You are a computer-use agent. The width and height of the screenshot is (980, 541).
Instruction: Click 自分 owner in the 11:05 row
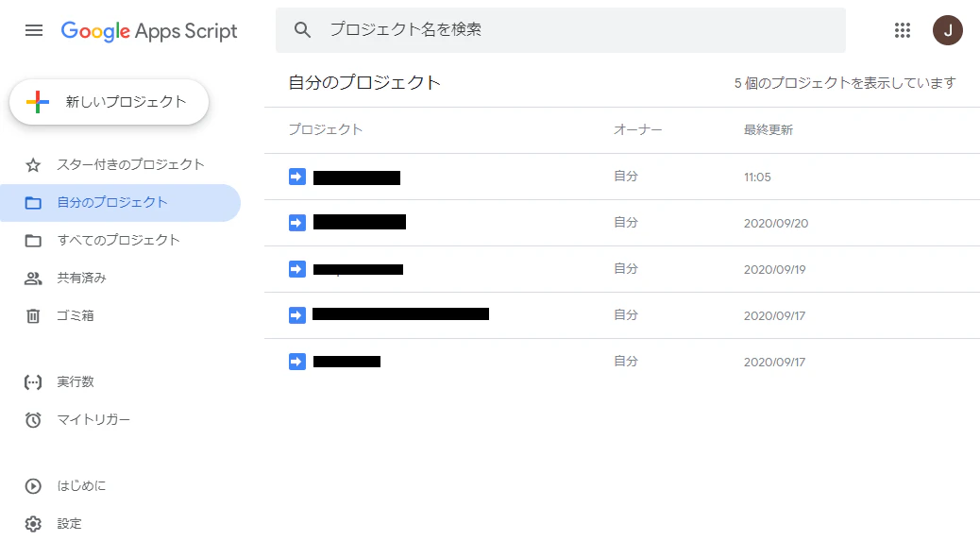pyautogui.click(x=626, y=177)
